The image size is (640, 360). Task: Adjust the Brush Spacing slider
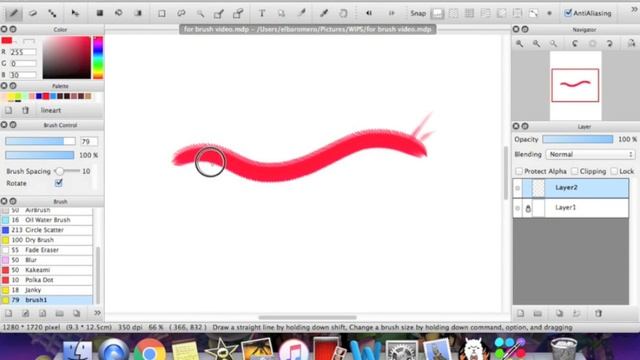click(x=67, y=171)
